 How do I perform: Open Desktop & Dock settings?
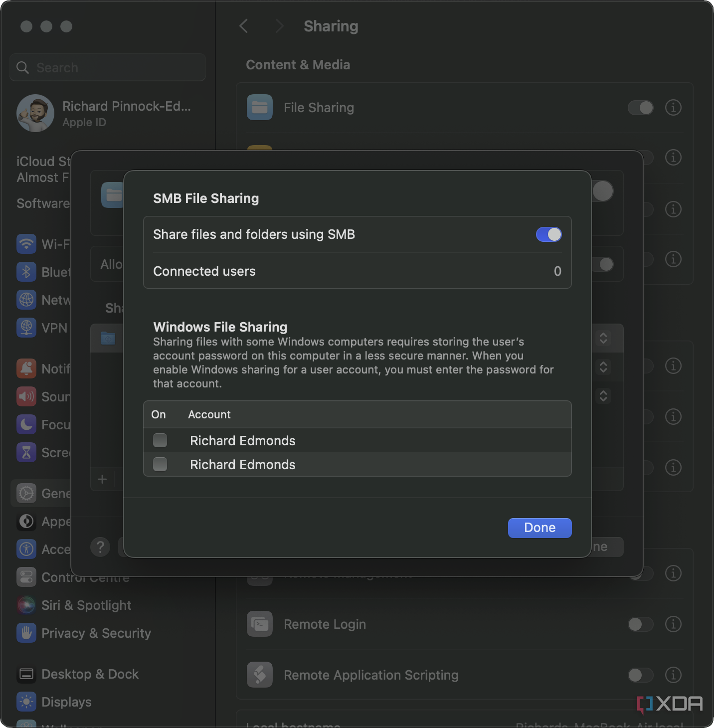pos(78,674)
